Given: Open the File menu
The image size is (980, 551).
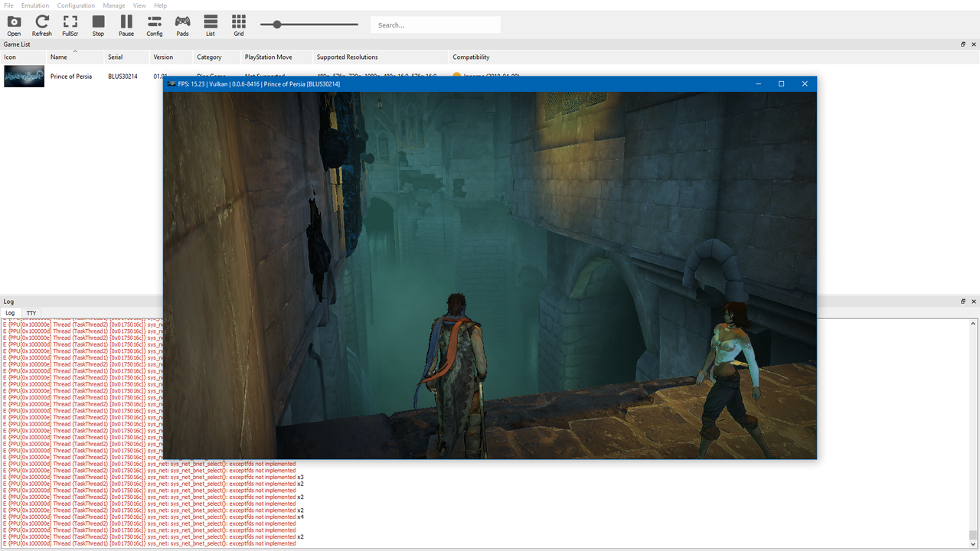Looking at the screenshot, I should (8, 5).
